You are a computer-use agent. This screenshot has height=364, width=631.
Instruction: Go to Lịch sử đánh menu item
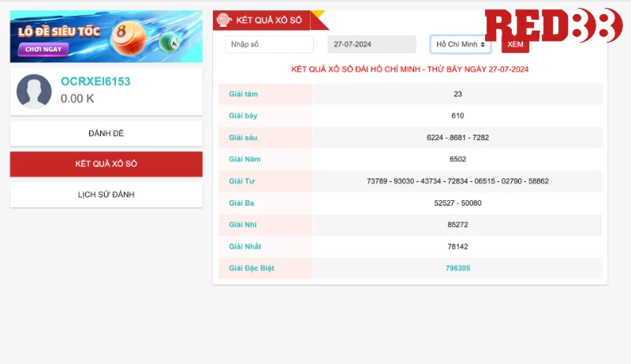tap(106, 195)
